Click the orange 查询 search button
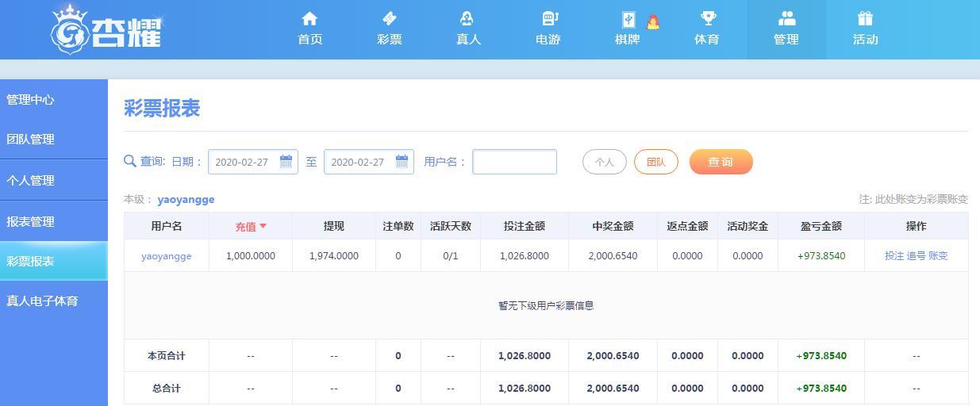This screenshot has height=406, width=980. click(721, 162)
